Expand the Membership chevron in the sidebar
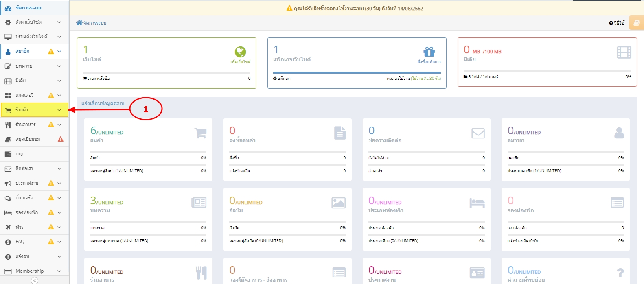644x284 pixels. (59, 271)
